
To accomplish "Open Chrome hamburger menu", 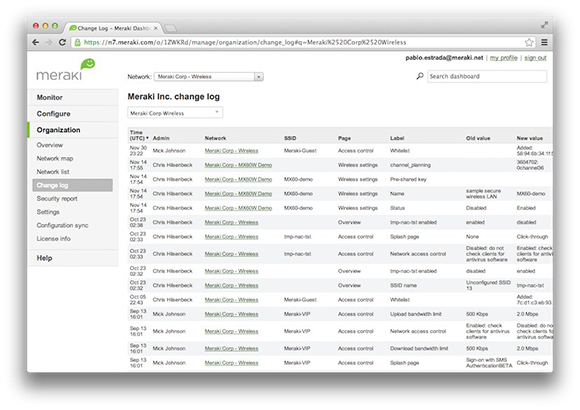I will (544, 42).
